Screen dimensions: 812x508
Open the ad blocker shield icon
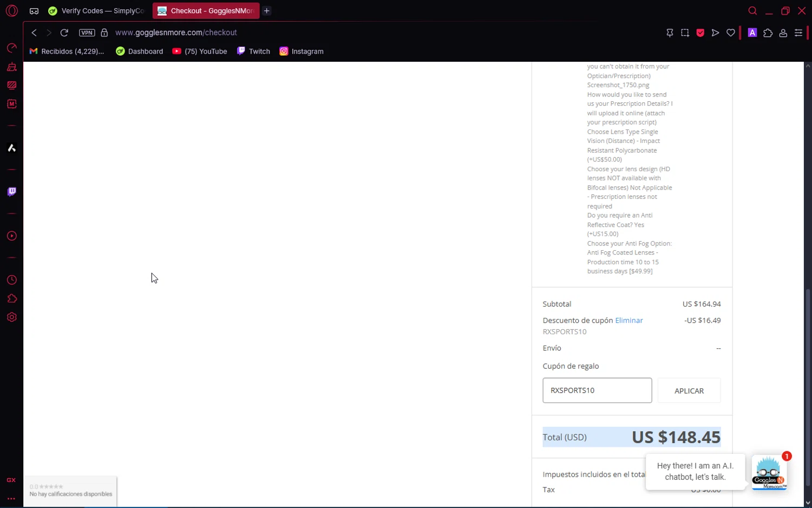pos(700,33)
